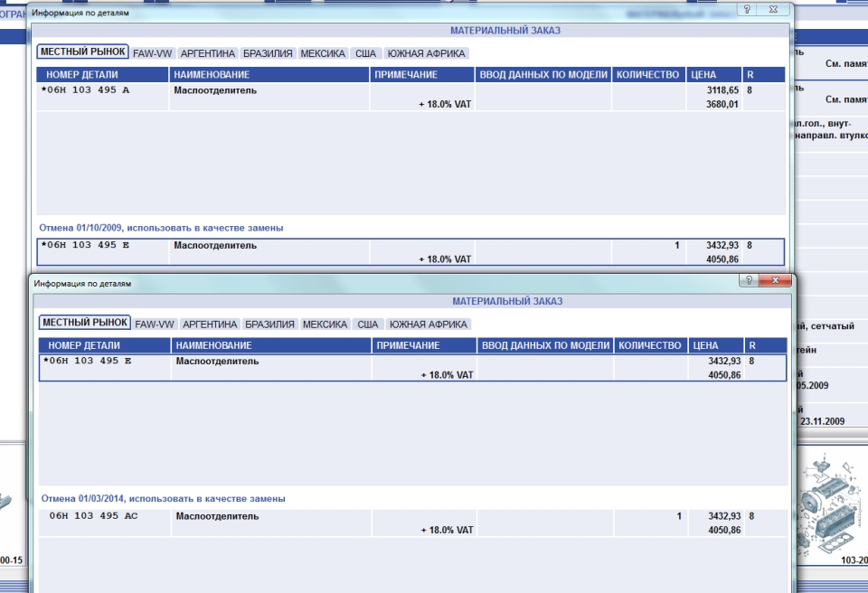Click the help button of the back dialog

tap(747, 9)
